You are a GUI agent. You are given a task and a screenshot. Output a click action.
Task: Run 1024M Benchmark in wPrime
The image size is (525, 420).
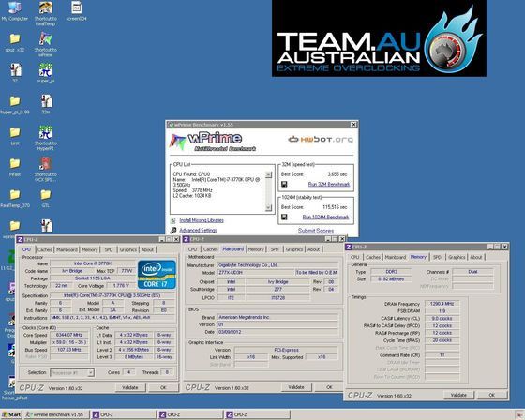pos(326,217)
